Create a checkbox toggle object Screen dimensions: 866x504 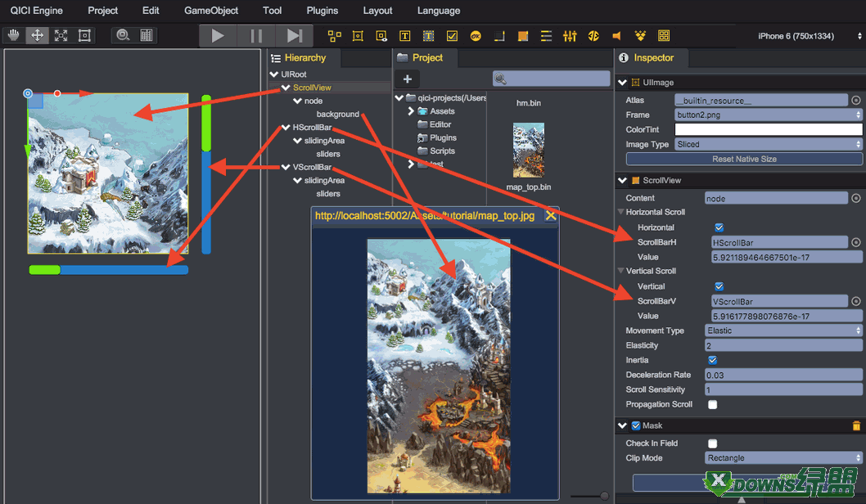(452, 36)
